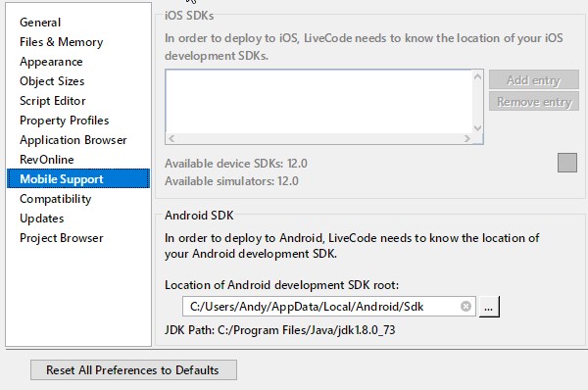Clear the Android SDK path field
The width and height of the screenshot is (588, 390).
(465, 307)
